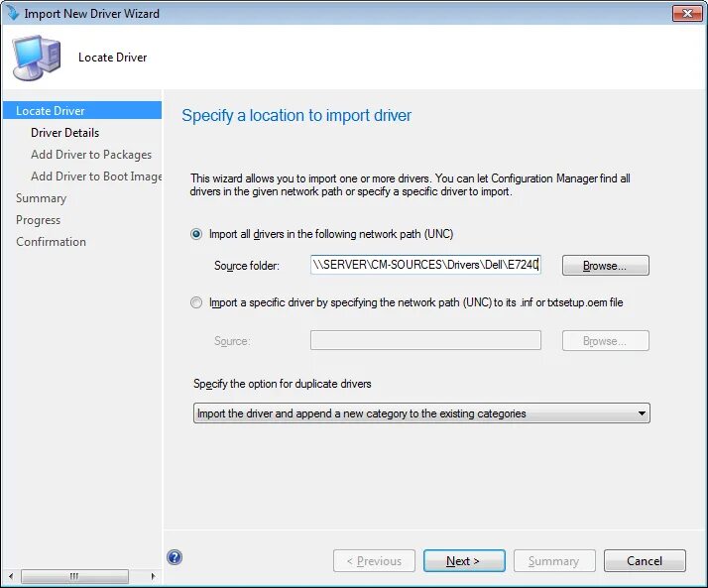Click the computer icon in the wizard header
The height and width of the screenshot is (588, 708).
36,58
